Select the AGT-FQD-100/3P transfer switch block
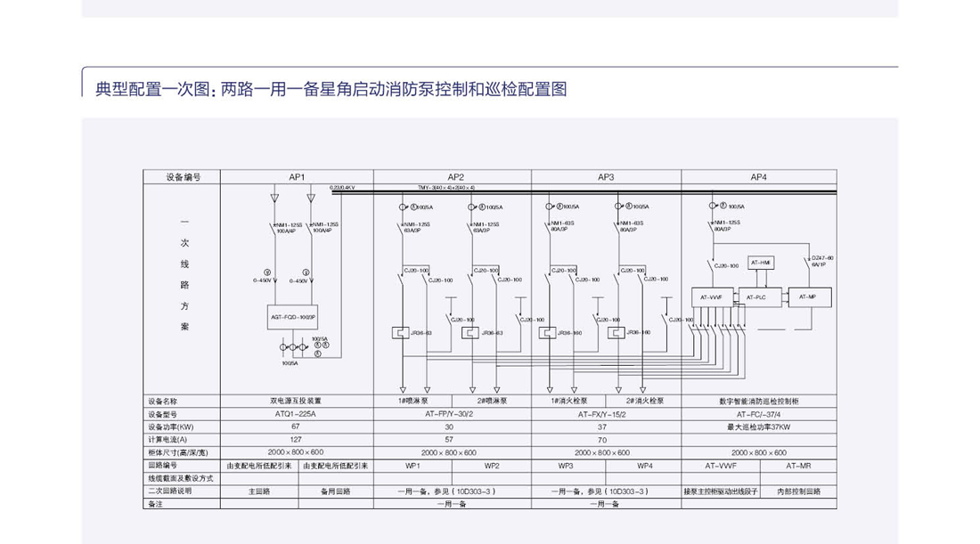980x544 pixels. 293,316
